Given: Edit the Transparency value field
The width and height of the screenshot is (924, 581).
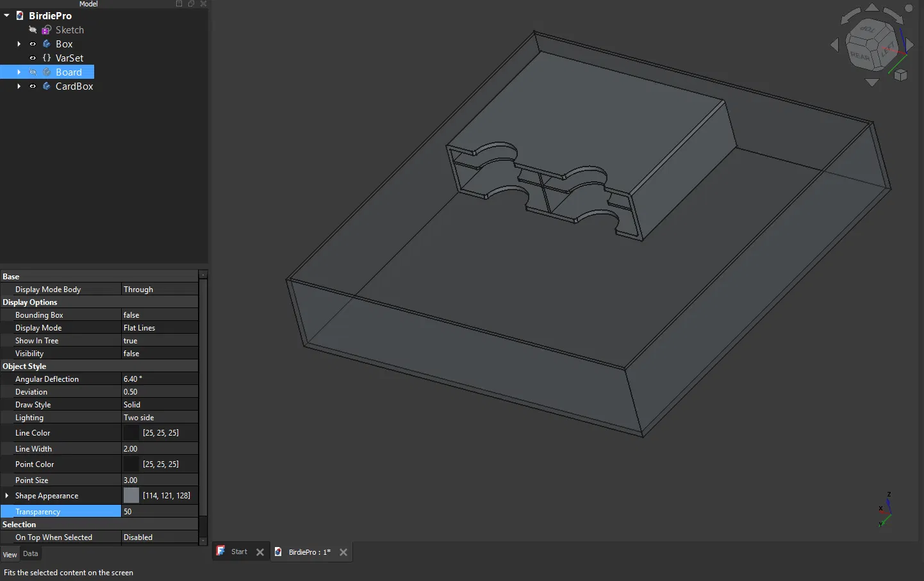Looking at the screenshot, I should coord(160,512).
